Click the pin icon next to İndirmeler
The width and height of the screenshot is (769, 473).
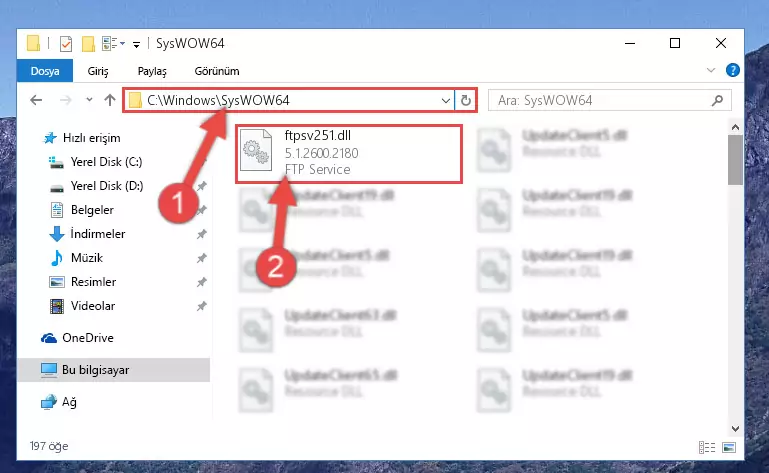tap(202, 234)
